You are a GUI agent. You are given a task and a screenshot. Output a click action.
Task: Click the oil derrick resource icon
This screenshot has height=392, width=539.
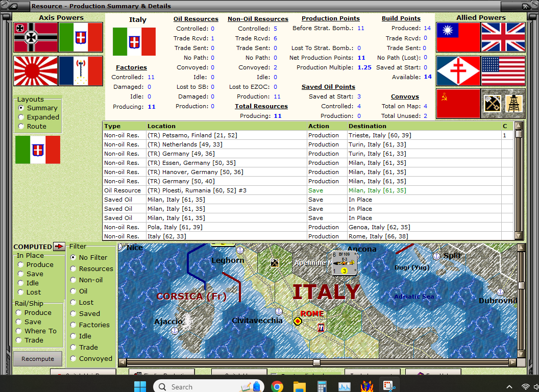(514, 104)
